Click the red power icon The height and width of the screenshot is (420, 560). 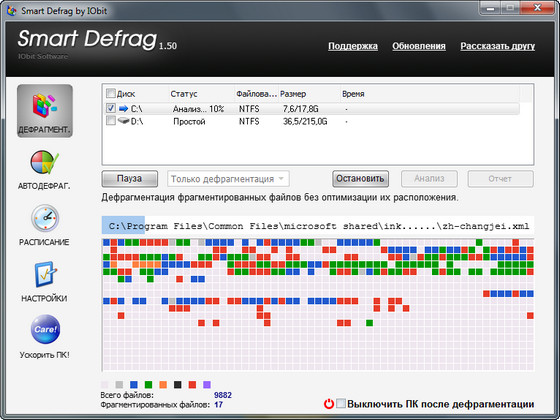pos(329,404)
